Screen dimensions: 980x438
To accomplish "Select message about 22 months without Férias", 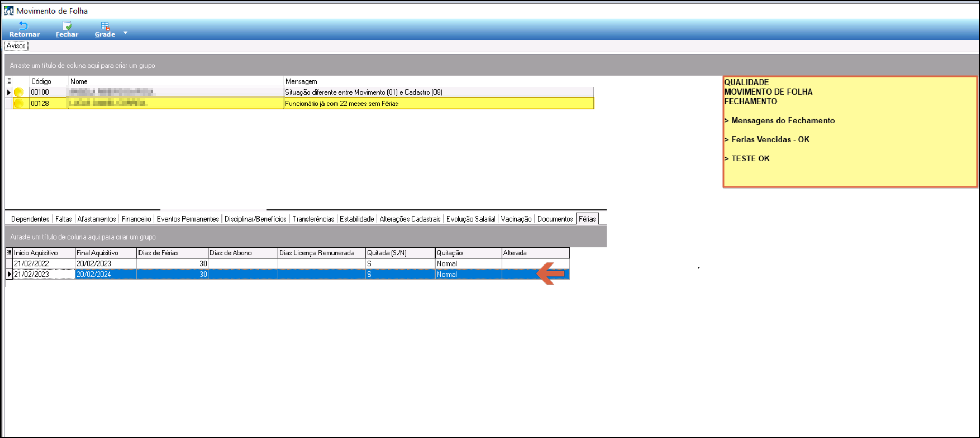I will (x=341, y=104).
